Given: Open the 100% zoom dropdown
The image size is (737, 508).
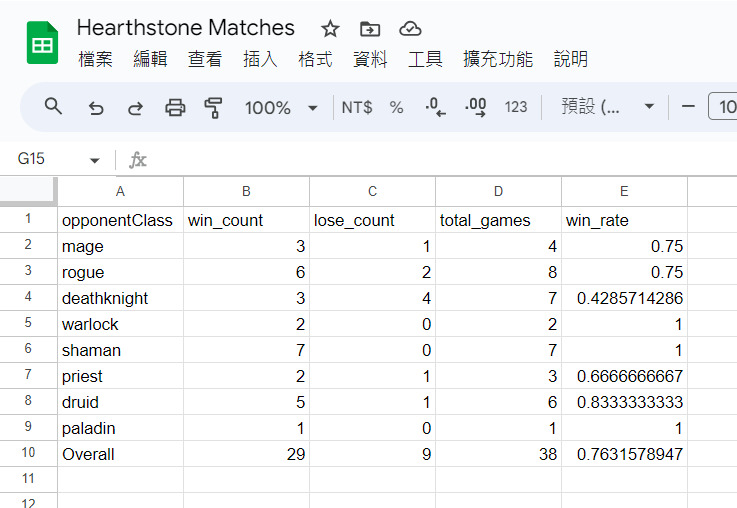Looking at the screenshot, I should (281, 108).
